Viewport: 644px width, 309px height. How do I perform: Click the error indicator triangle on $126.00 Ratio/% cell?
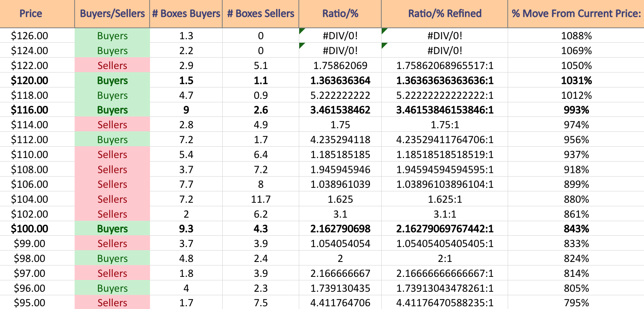click(301, 30)
